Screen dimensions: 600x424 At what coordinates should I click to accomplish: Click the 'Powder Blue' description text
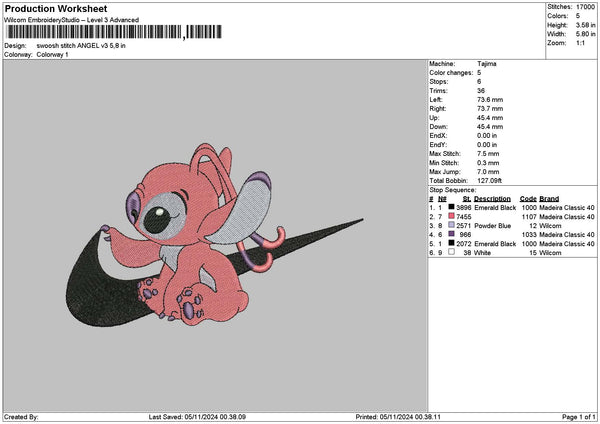click(x=492, y=226)
